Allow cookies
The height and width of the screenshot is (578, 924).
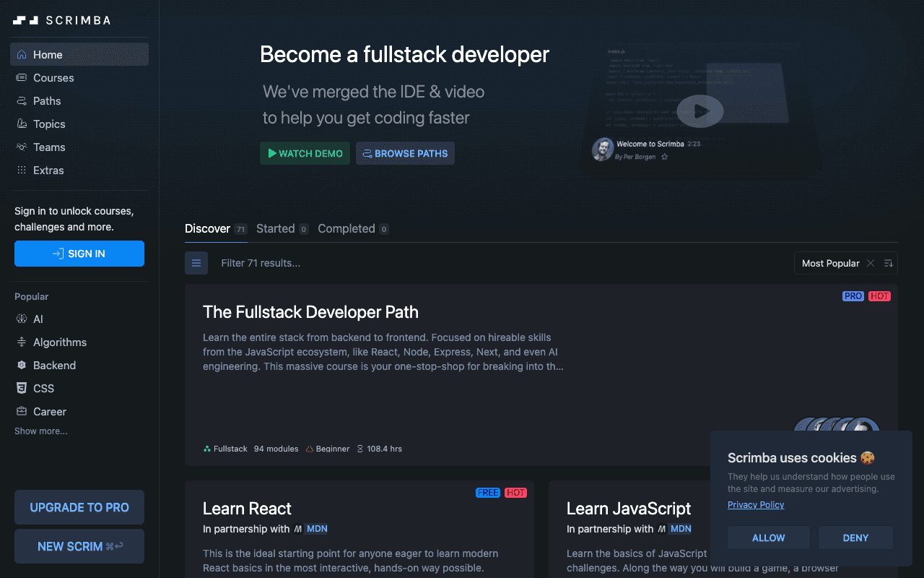pyautogui.click(x=768, y=538)
